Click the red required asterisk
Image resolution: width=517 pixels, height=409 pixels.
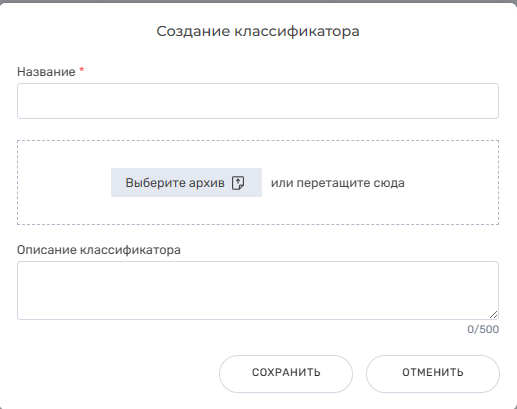click(82, 70)
